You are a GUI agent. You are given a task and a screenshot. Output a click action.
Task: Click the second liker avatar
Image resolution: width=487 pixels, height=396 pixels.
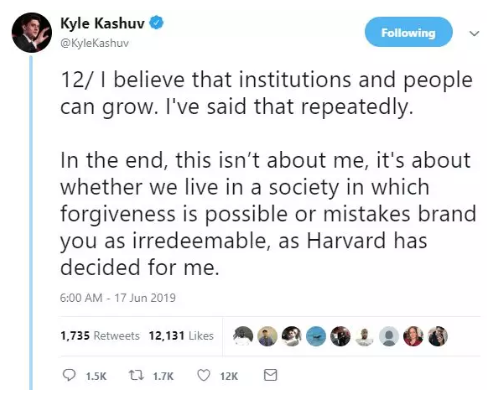(267, 336)
